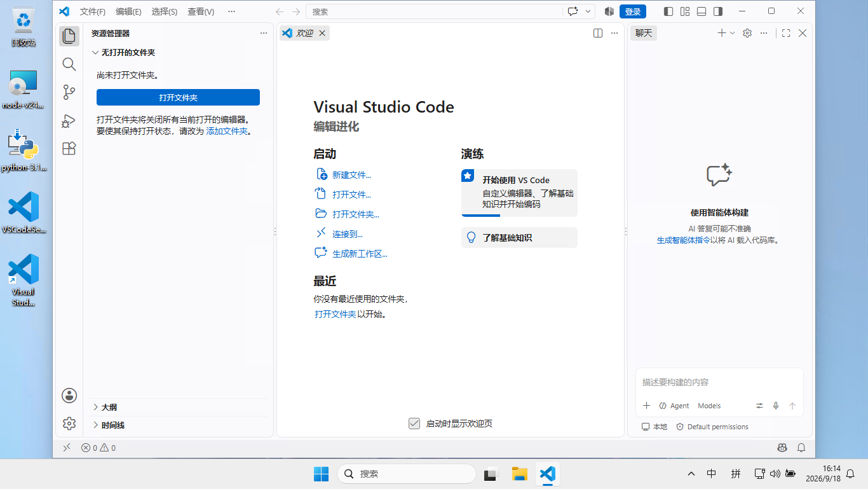The width and height of the screenshot is (868, 489).
Task: Click the new chat plus icon
Action: point(721,33)
